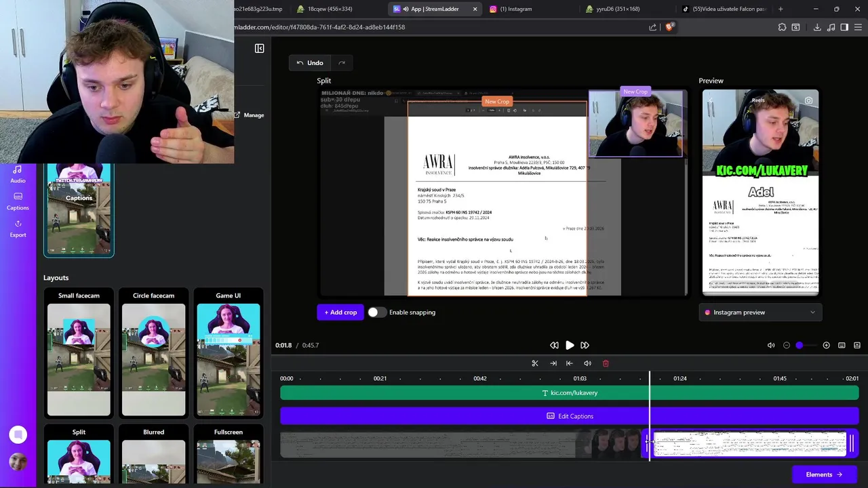Open a new browser tab
This screenshot has width=868, height=488.
(x=781, y=9)
